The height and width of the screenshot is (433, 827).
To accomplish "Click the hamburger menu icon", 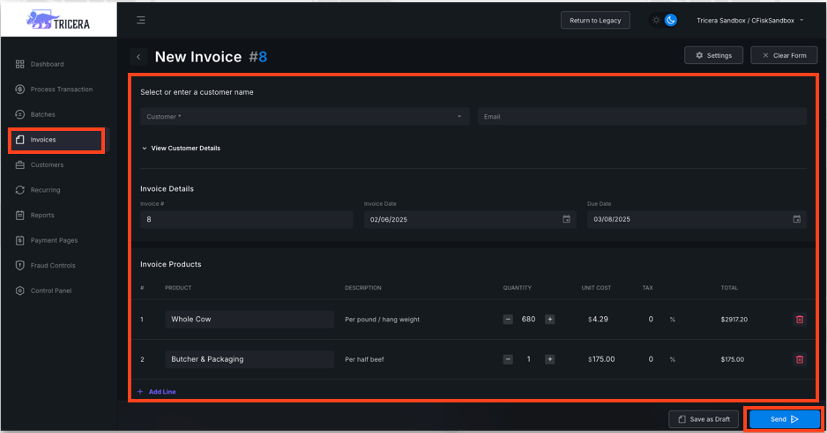I will pos(141,20).
